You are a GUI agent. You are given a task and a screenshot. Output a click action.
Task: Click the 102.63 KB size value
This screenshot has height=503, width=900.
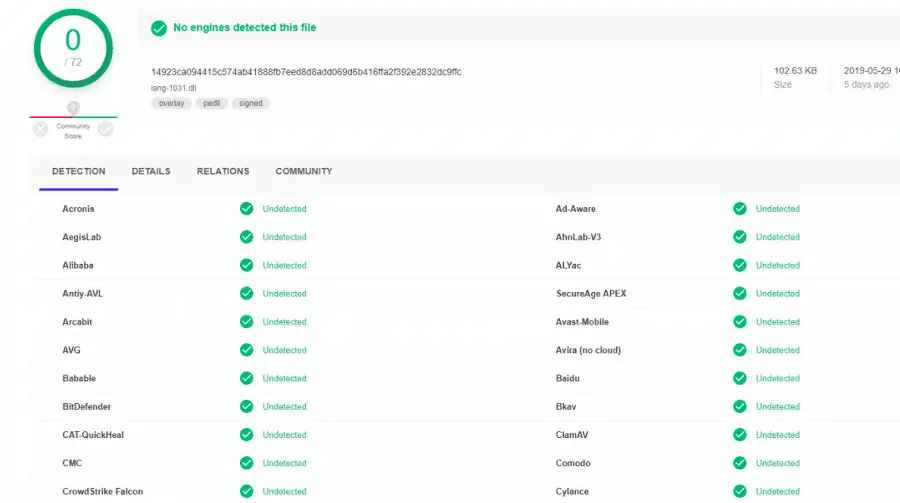[795, 71]
